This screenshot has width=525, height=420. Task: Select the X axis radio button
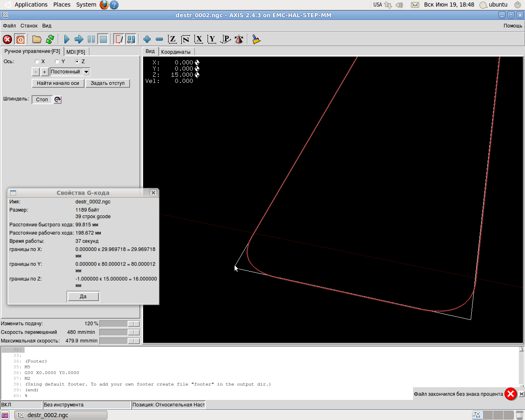tap(37, 62)
